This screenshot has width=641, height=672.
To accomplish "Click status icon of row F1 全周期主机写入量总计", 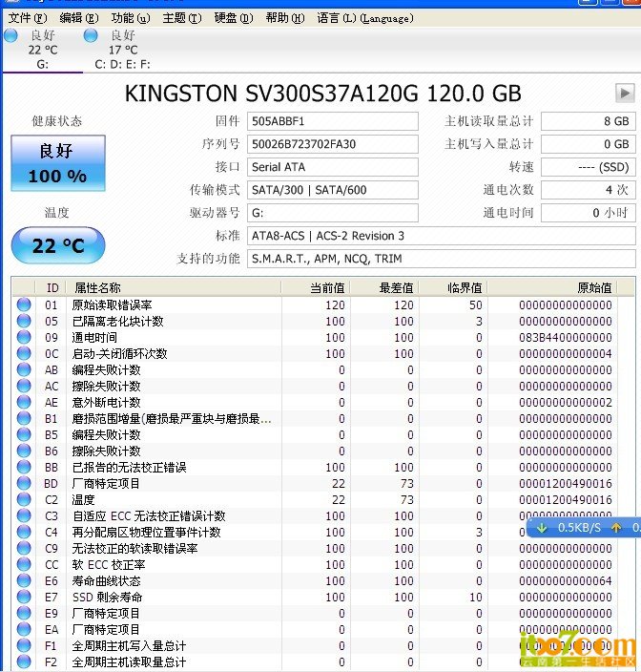I will (24, 645).
